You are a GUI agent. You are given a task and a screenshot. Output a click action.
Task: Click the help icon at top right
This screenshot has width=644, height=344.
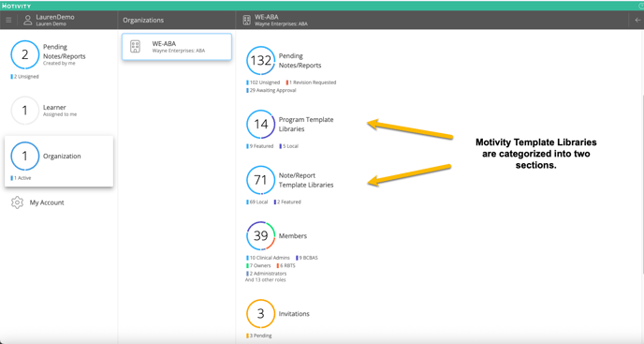click(641, 7)
